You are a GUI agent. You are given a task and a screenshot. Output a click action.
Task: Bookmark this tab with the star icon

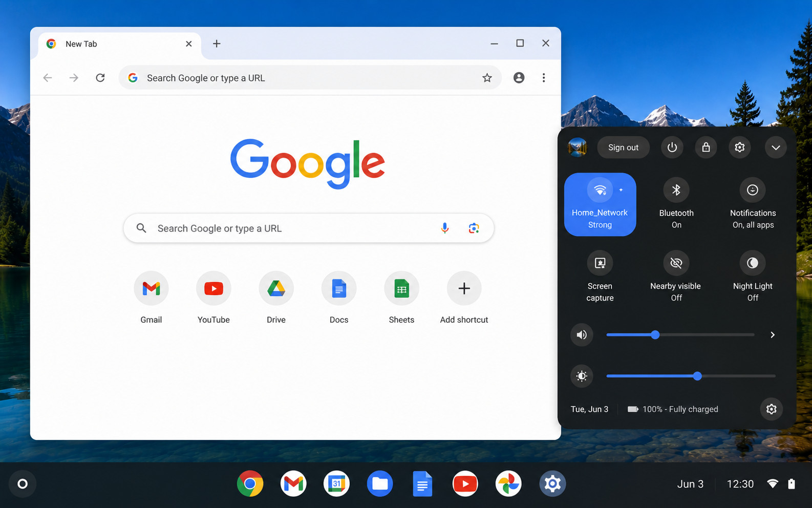[x=487, y=78]
